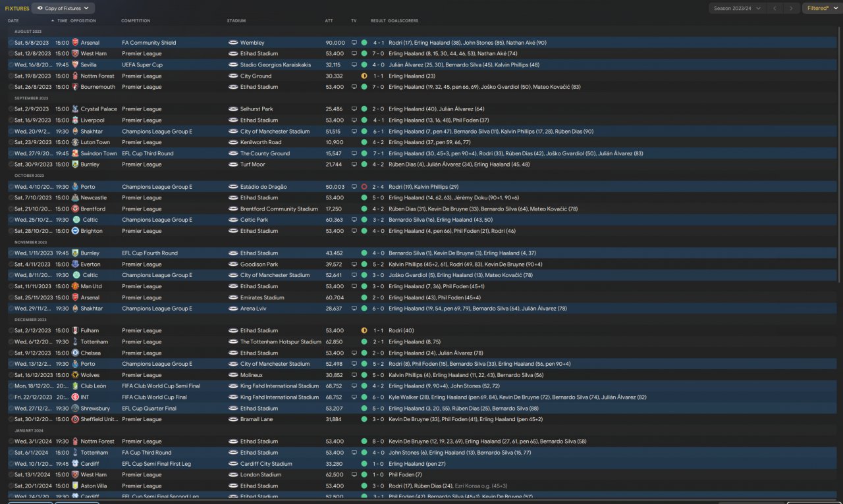Tick the selector circle for Sat, 12/8/2023 West Ham
Screen dimensions: 843x504
pyautogui.click(x=11, y=54)
